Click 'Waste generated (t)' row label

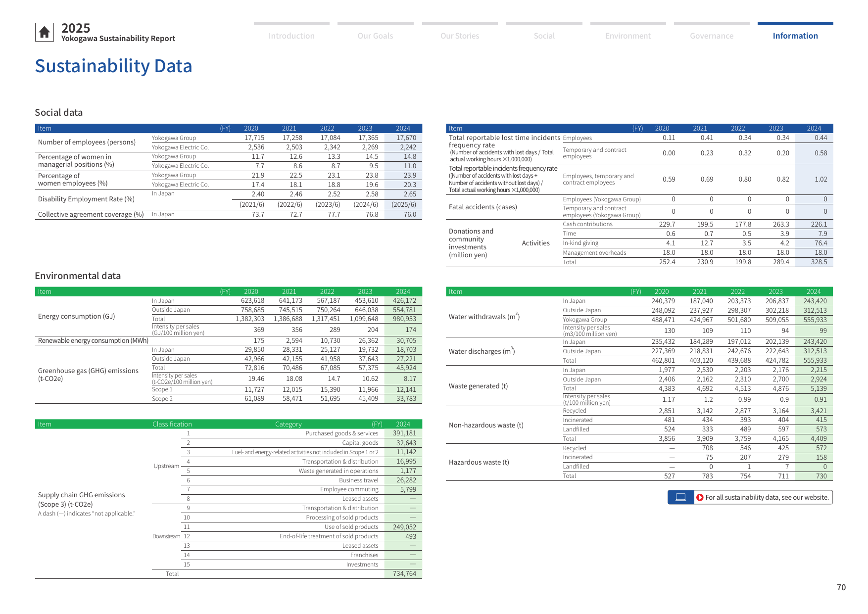point(478,386)
